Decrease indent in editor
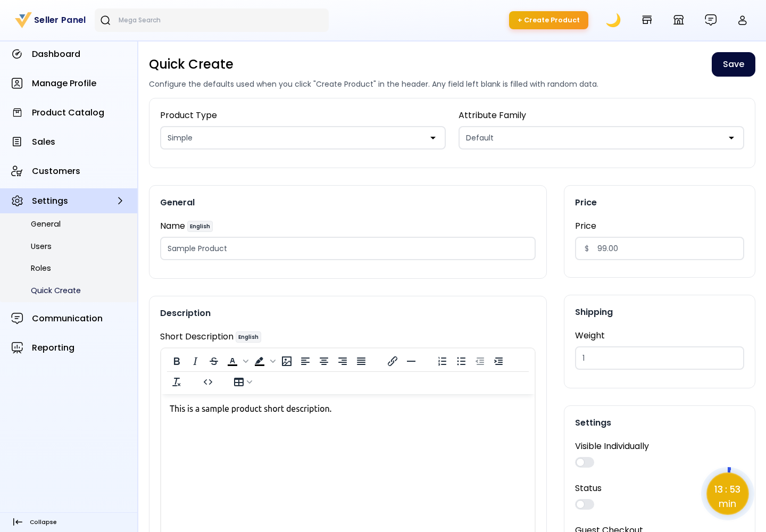Image resolution: width=766 pixels, height=532 pixels. click(480, 361)
